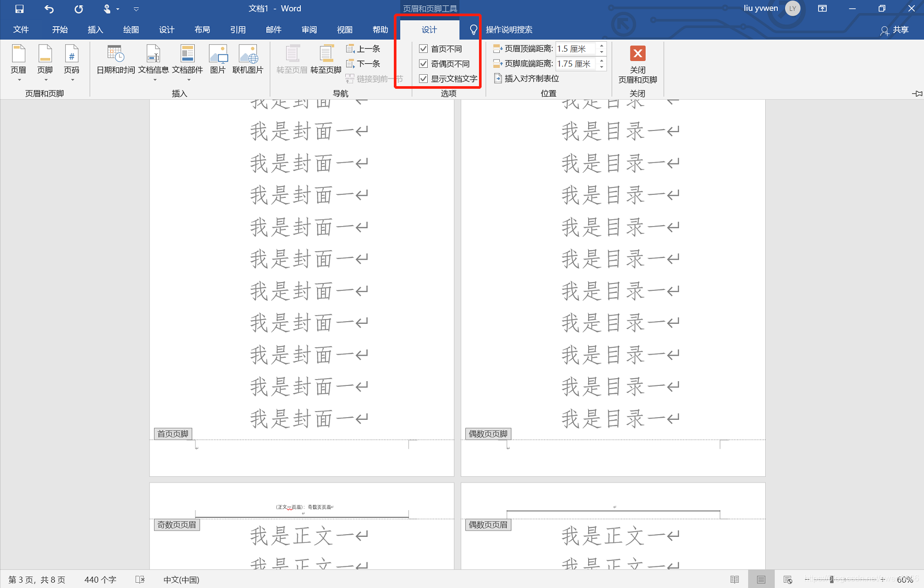This screenshot has width=924, height=588.
Task: Expand dropdown arrow under 页码
Action: coord(73,80)
